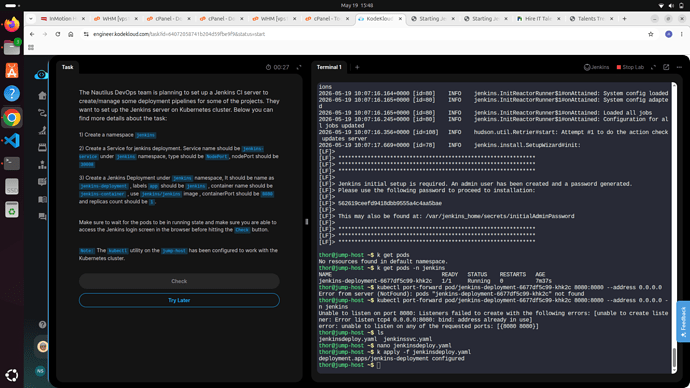The image size is (690, 388).
Task: Open the Chrome profile avatar
Action: (x=668, y=34)
